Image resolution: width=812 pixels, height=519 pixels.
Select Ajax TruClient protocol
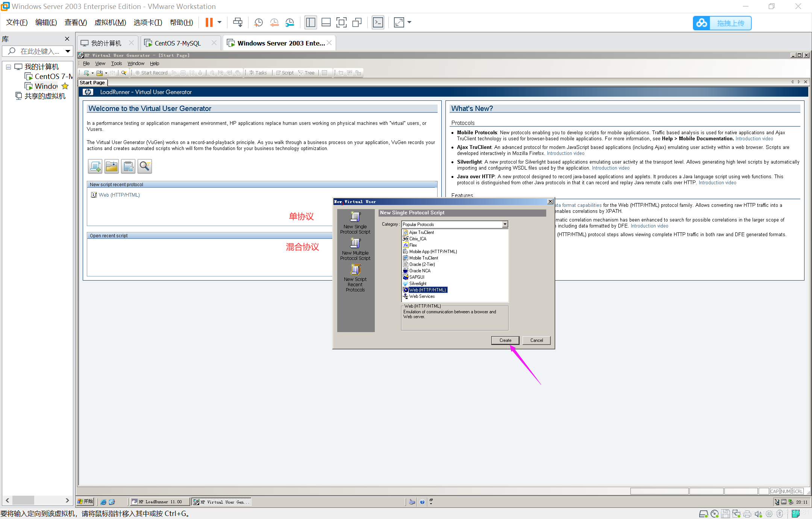(421, 232)
